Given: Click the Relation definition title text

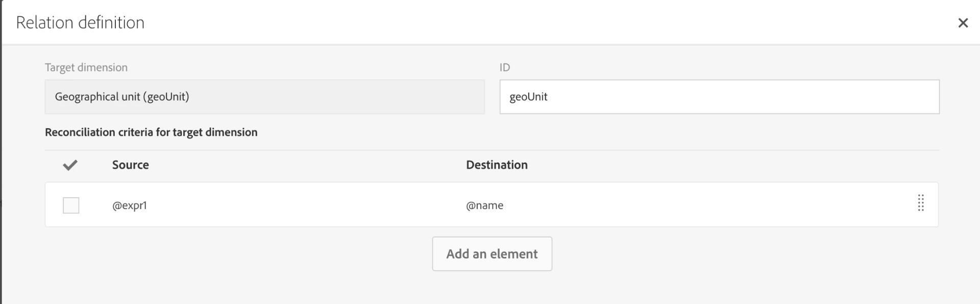Looking at the screenshot, I should (80, 23).
